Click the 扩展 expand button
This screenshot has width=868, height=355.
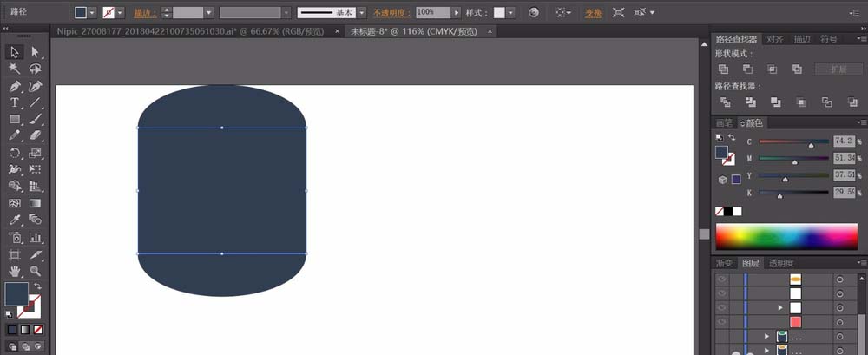tap(839, 69)
